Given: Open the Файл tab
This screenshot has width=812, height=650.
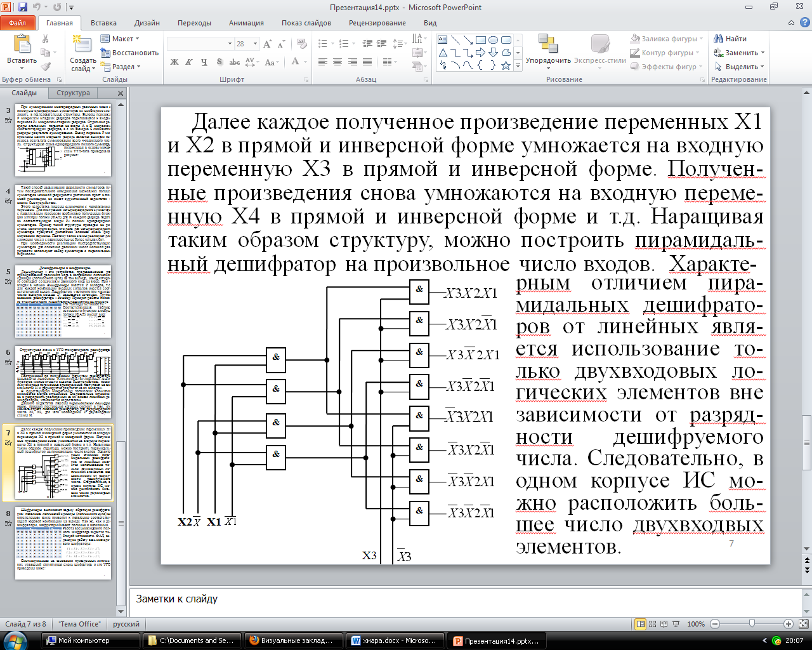Looking at the screenshot, I should coord(18,23).
